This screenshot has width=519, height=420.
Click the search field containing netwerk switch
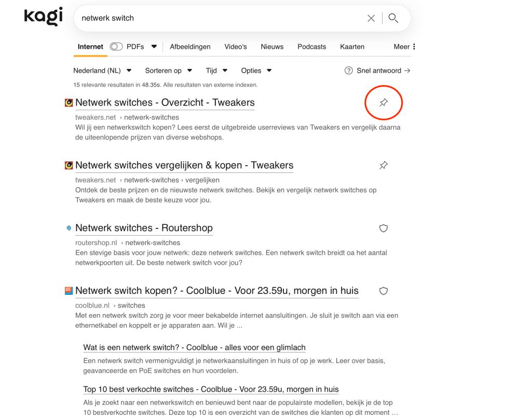coord(218,18)
